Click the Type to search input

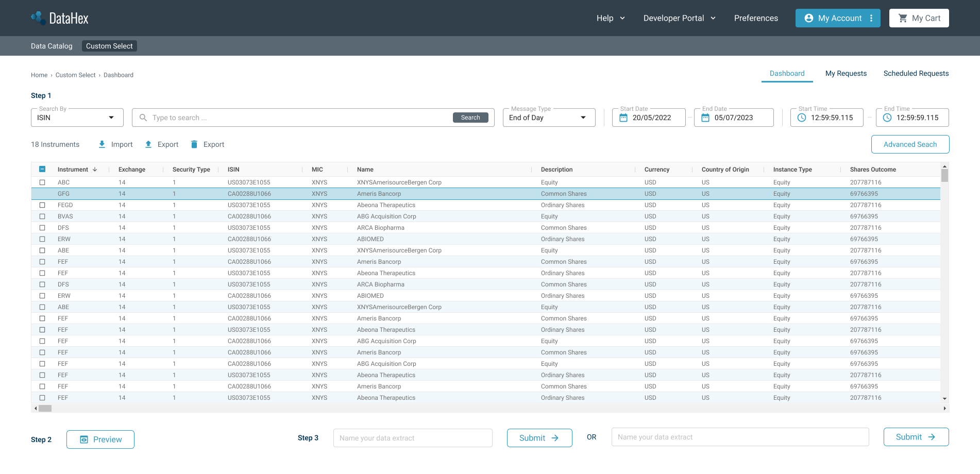click(x=313, y=117)
